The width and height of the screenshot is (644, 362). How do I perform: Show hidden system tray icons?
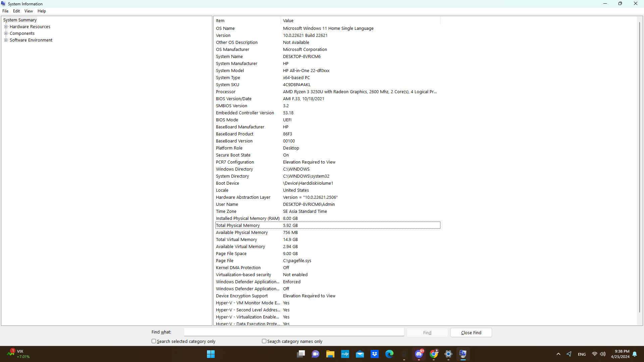point(558,354)
